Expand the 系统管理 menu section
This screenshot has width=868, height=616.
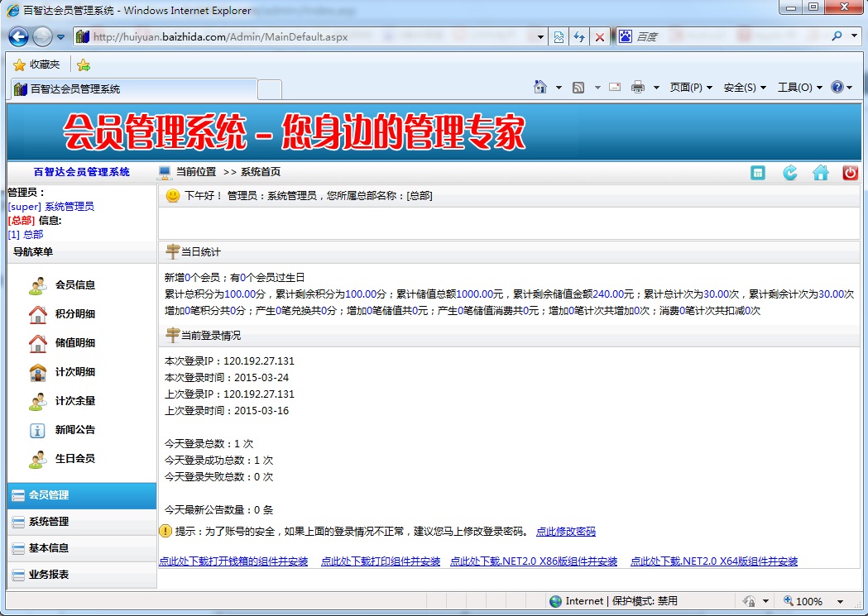tap(49, 522)
